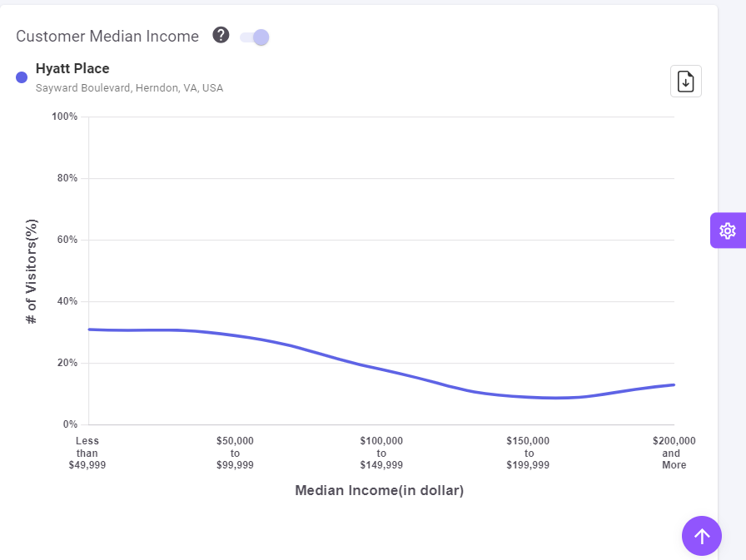The width and height of the screenshot is (746, 560).
Task: Click the 80% y-axis tick label
Action: point(67,178)
